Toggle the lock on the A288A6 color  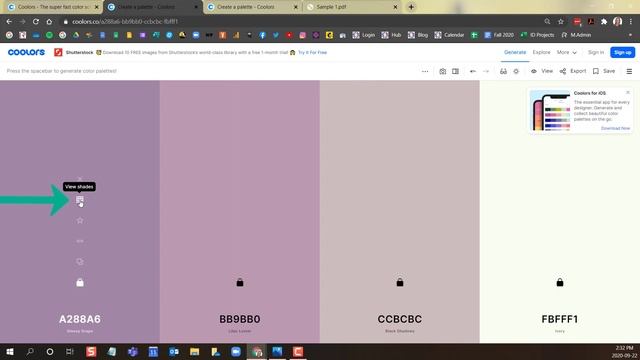click(80, 282)
